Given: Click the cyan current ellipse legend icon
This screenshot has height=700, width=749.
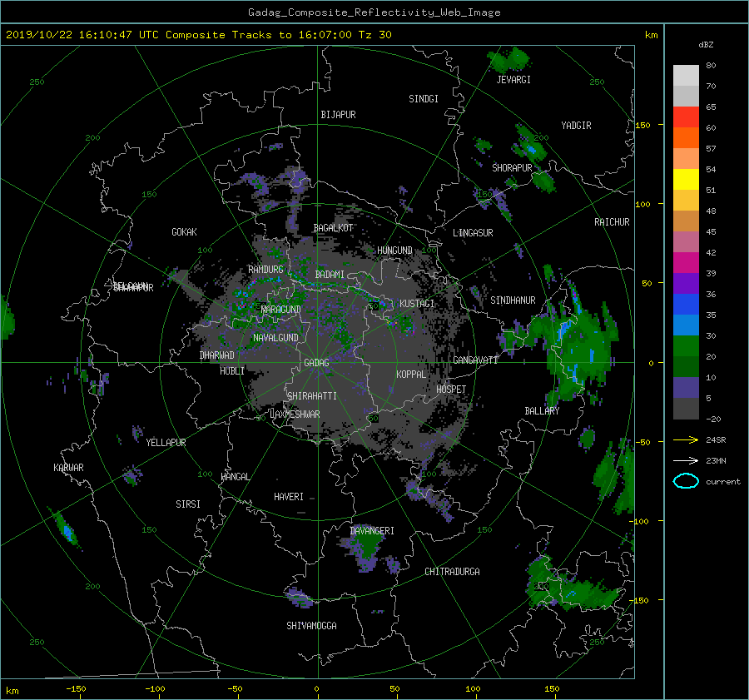Looking at the screenshot, I should [686, 481].
